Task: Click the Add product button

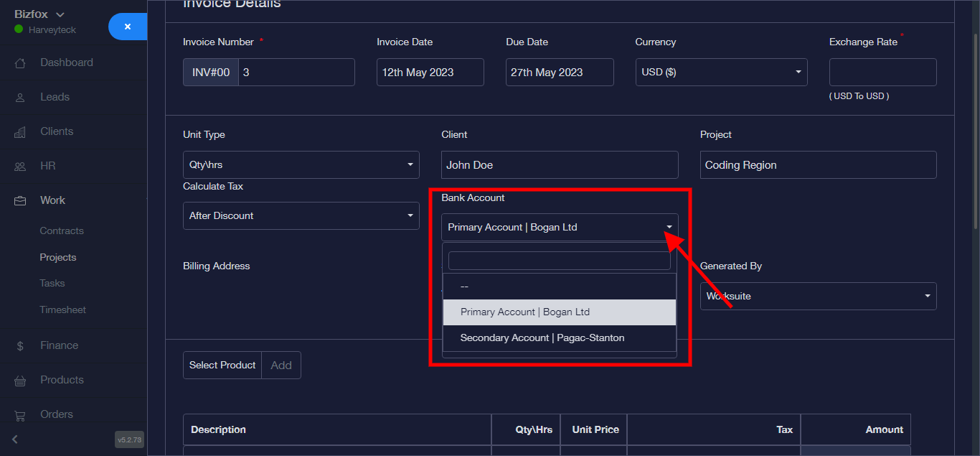Action: coord(281,365)
